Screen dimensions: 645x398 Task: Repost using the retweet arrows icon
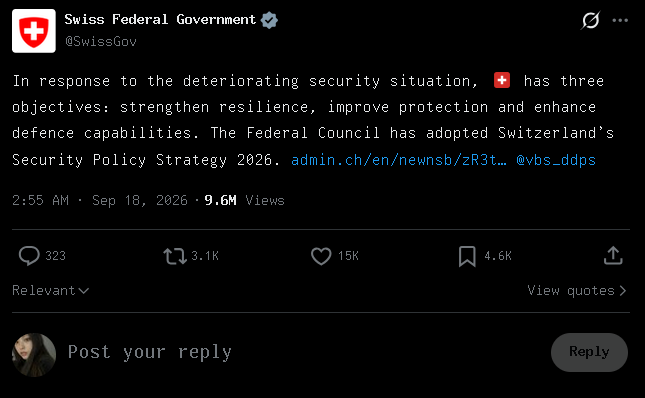pyautogui.click(x=175, y=256)
